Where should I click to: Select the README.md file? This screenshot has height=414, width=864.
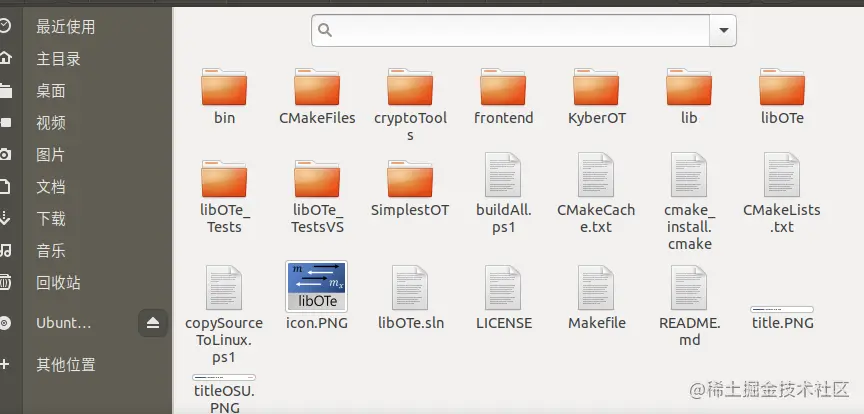pyautogui.click(x=689, y=288)
